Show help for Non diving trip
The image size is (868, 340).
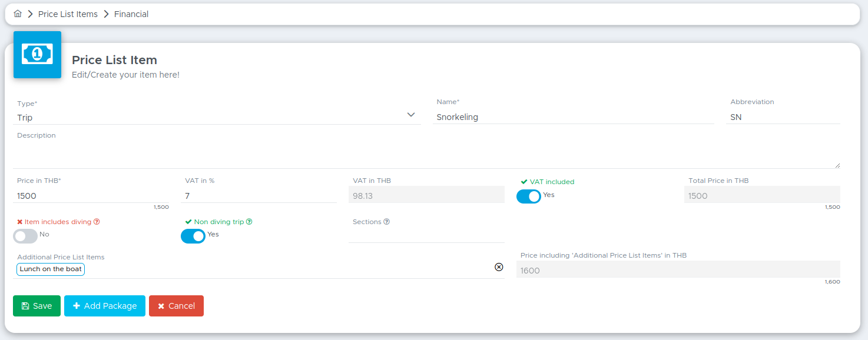249,222
